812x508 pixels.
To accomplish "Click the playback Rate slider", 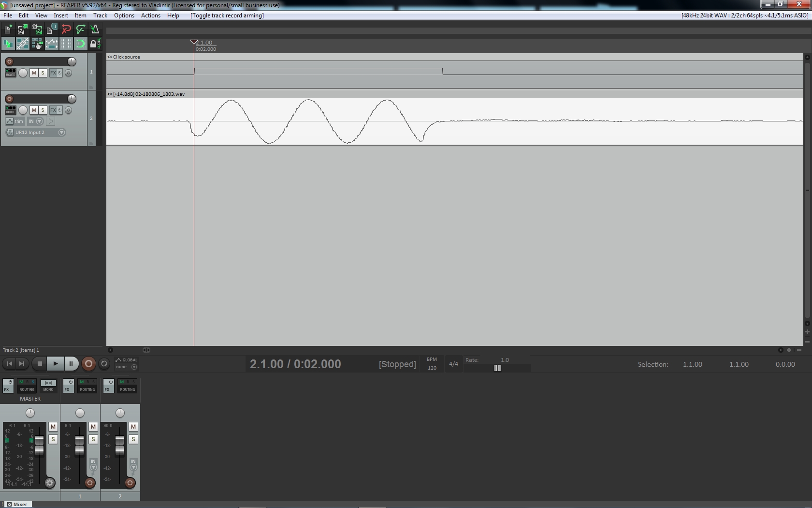I will click(497, 368).
